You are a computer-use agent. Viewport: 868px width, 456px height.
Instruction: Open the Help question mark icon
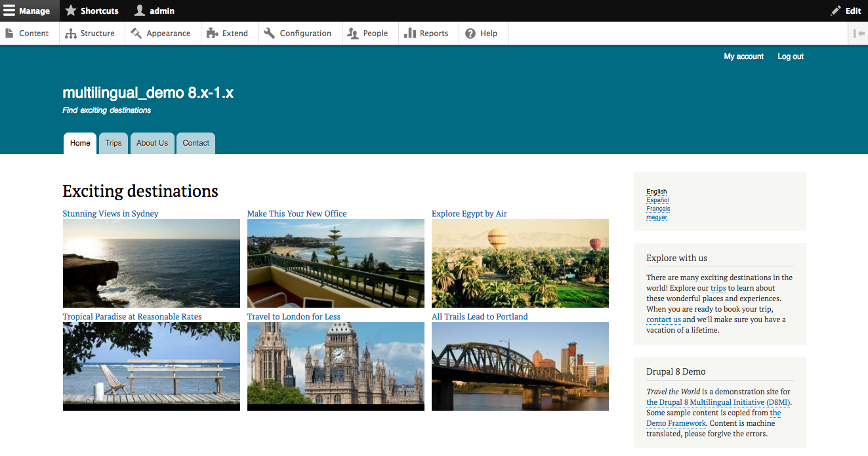point(470,33)
